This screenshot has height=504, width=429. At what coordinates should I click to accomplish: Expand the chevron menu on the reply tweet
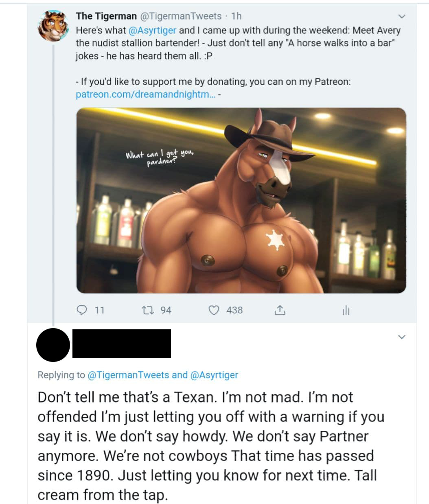[x=401, y=337]
